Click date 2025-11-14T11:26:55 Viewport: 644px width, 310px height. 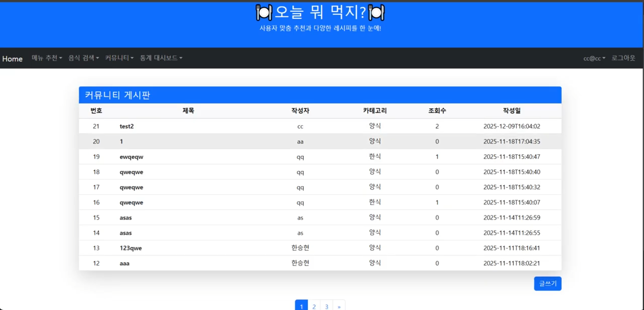click(x=512, y=233)
